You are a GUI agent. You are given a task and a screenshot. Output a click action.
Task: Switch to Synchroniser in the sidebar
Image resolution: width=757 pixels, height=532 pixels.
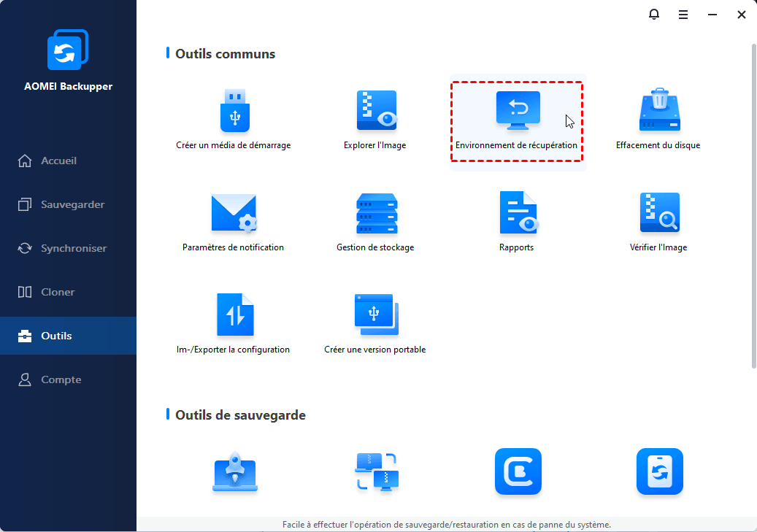coord(68,248)
